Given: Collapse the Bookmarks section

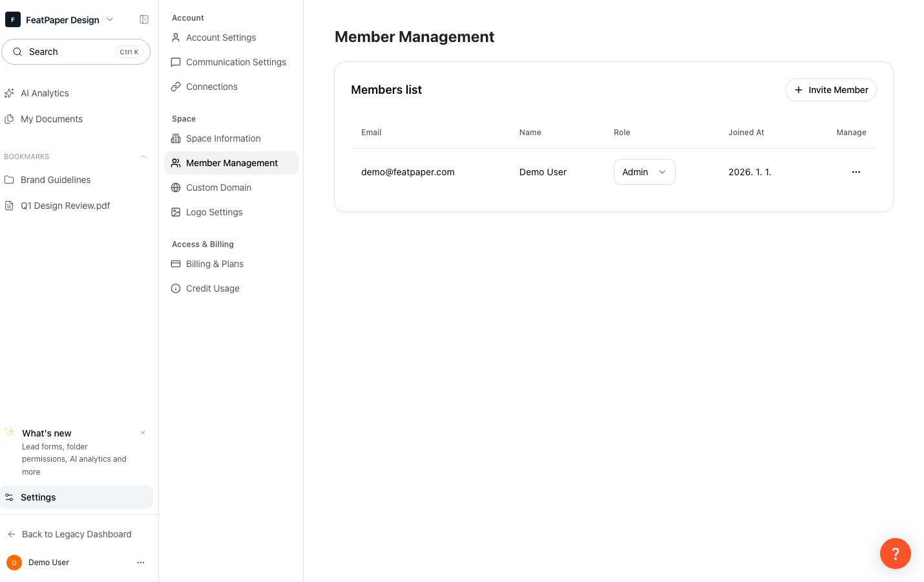Looking at the screenshot, I should coord(143,156).
